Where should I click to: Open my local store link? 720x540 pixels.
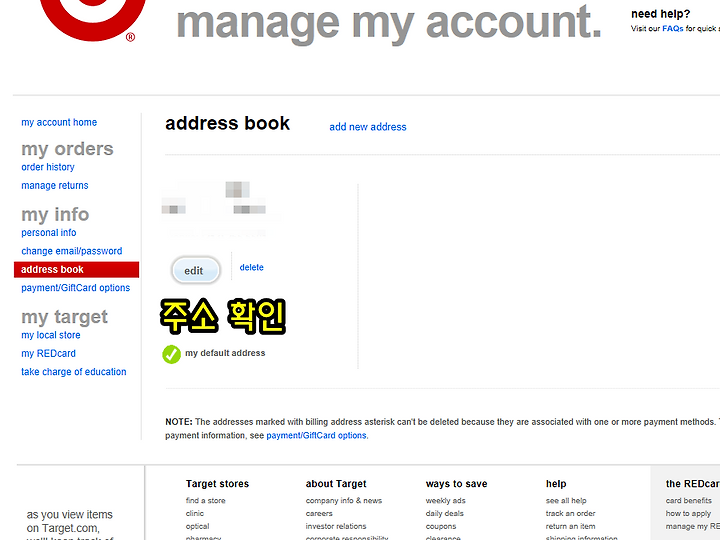pos(51,335)
